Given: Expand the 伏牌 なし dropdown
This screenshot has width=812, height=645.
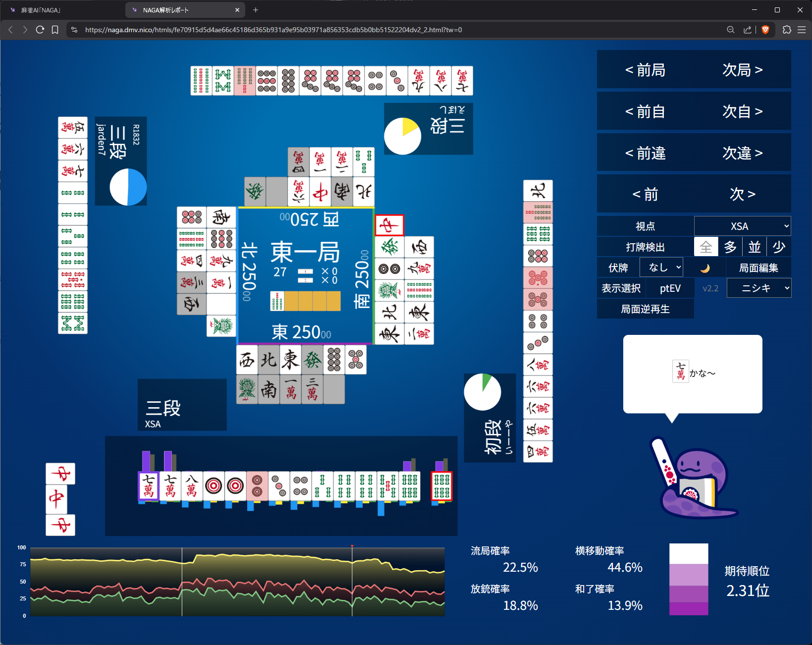Looking at the screenshot, I should tap(661, 268).
